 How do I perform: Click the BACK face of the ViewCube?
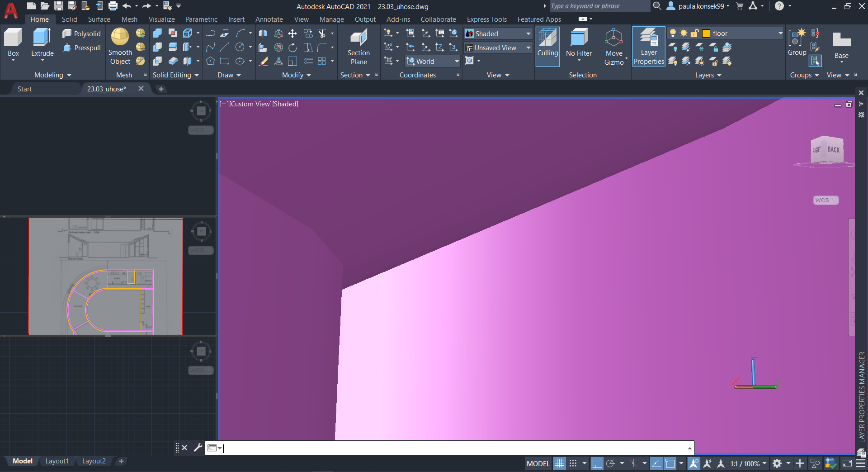pos(834,149)
